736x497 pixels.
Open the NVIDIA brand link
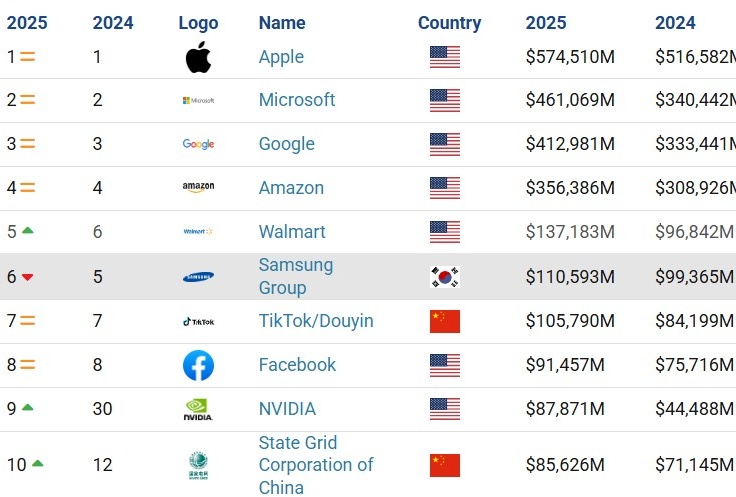pyautogui.click(x=287, y=409)
